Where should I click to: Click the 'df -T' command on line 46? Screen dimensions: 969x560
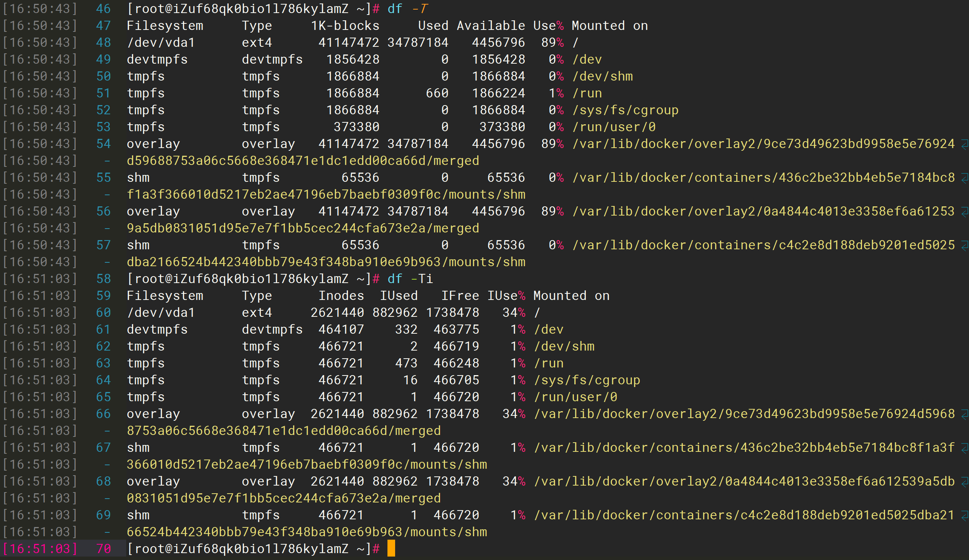coord(408,9)
